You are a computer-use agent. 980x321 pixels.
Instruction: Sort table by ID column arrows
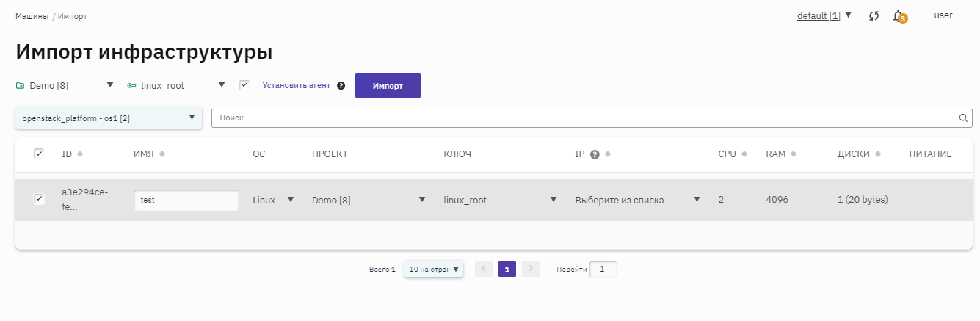pyautogui.click(x=80, y=154)
